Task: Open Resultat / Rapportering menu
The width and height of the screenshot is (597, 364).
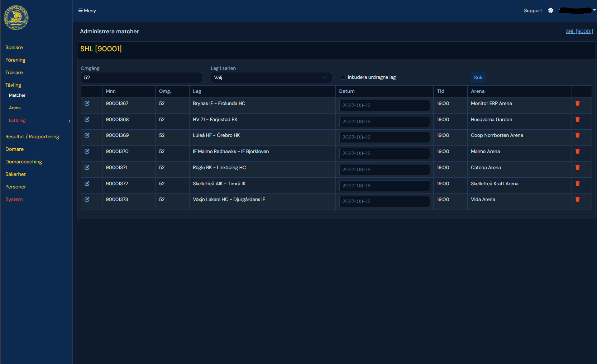Action: point(32,136)
